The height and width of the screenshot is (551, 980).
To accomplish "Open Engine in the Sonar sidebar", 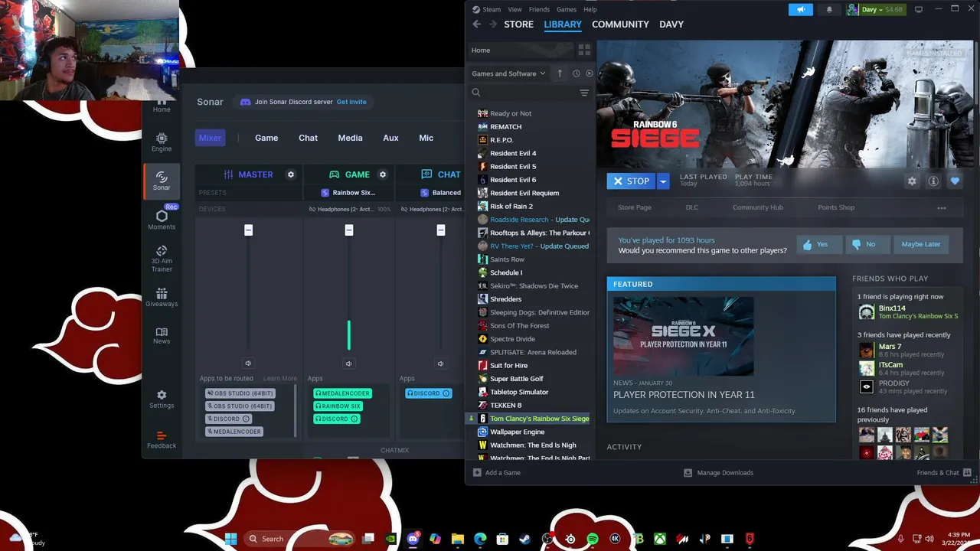I will [162, 142].
